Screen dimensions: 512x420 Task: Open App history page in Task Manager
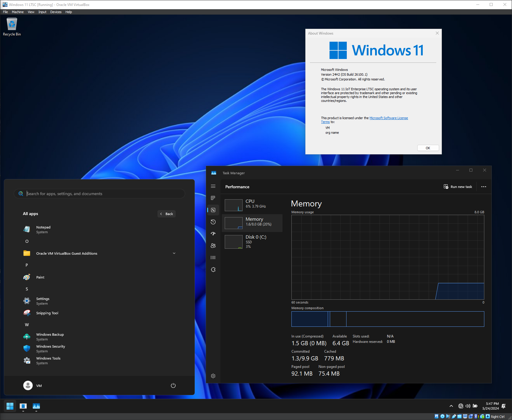click(x=213, y=222)
